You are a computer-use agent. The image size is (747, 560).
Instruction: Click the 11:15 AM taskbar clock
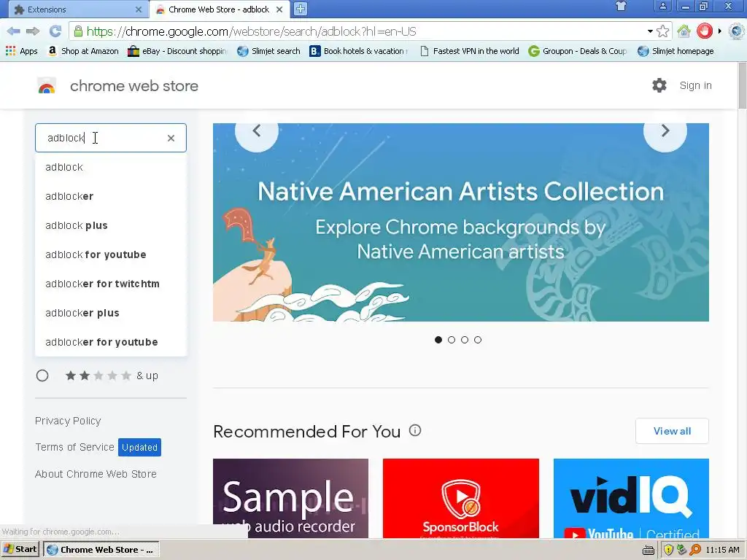pos(722,550)
